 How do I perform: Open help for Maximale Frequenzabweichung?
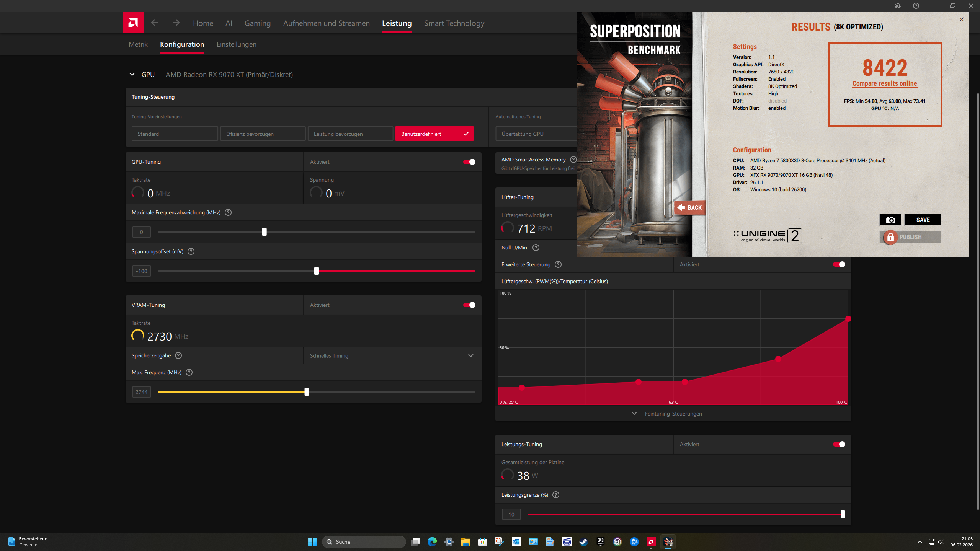228,212
